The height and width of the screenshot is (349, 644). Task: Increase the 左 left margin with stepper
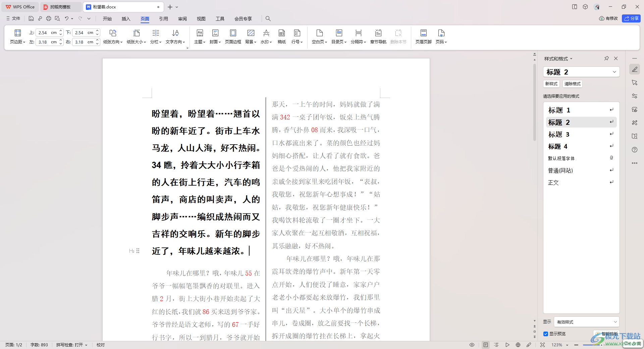[x=61, y=40]
